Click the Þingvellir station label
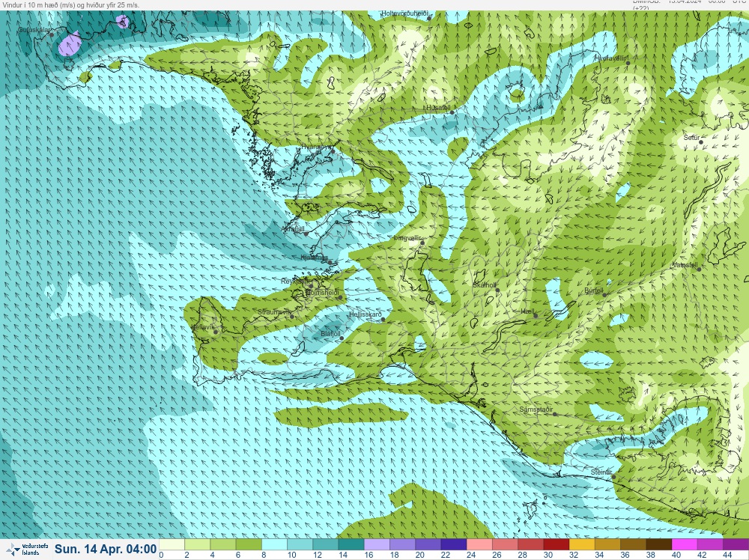Screen dimensions: 749x560 tap(406, 238)
